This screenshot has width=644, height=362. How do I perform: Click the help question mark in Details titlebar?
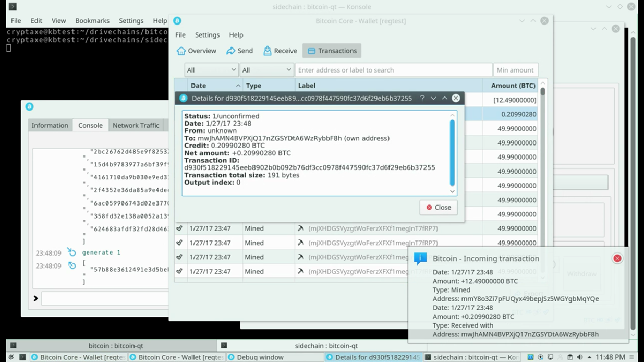point(422,98)
